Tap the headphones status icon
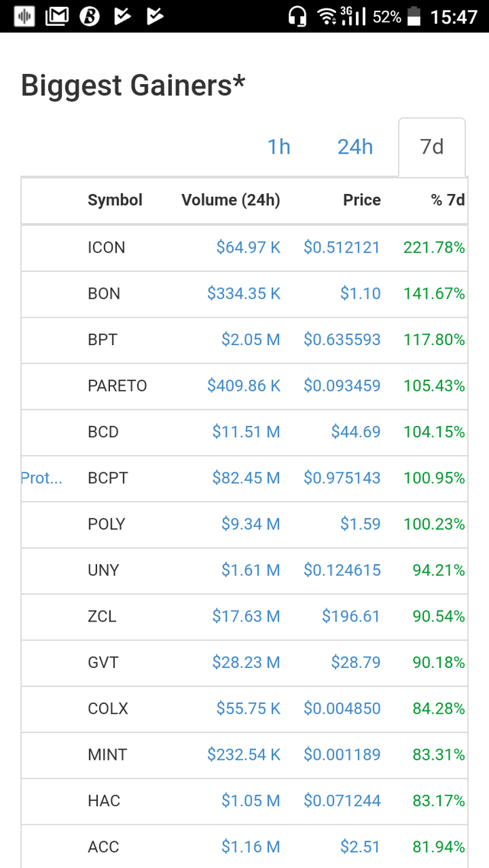 pos(297,16)
